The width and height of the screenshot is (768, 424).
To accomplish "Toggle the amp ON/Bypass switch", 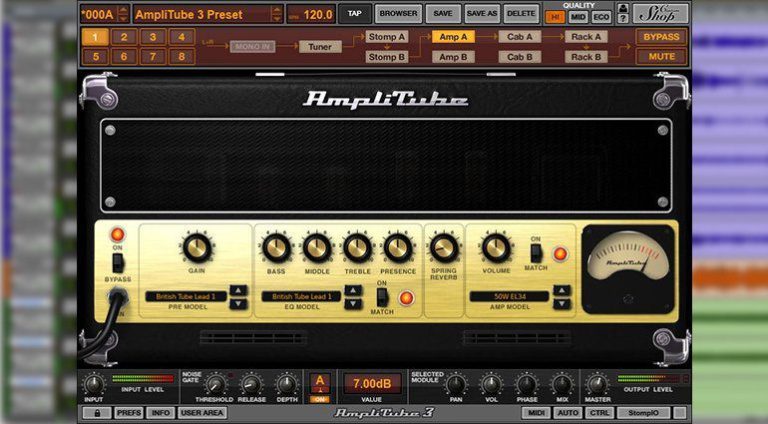I will click(x=117, y=263).
